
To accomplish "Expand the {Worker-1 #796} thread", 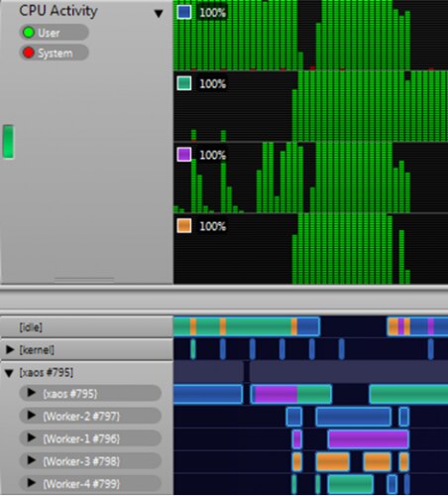I will pos(32,437).
